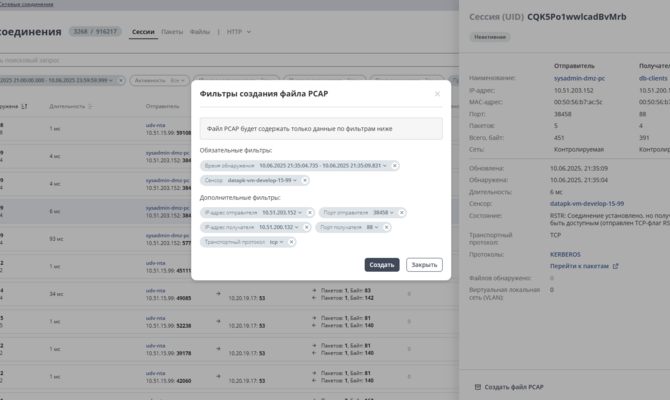This screenshot has height=400, width=670.
Task: Open sender IP 10.51.203.152 dropdown
Action: click(x=299, y=213)
